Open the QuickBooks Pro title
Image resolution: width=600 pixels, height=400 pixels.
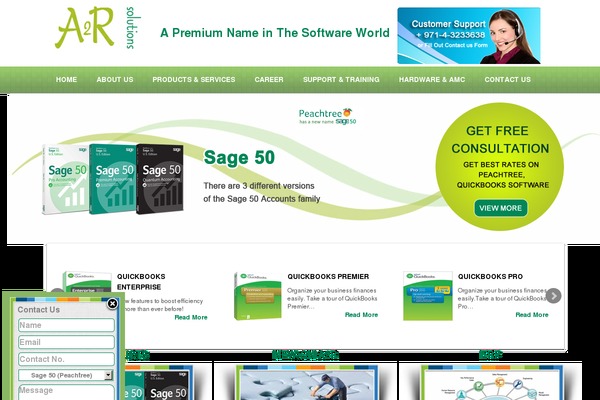pos(490,276)
